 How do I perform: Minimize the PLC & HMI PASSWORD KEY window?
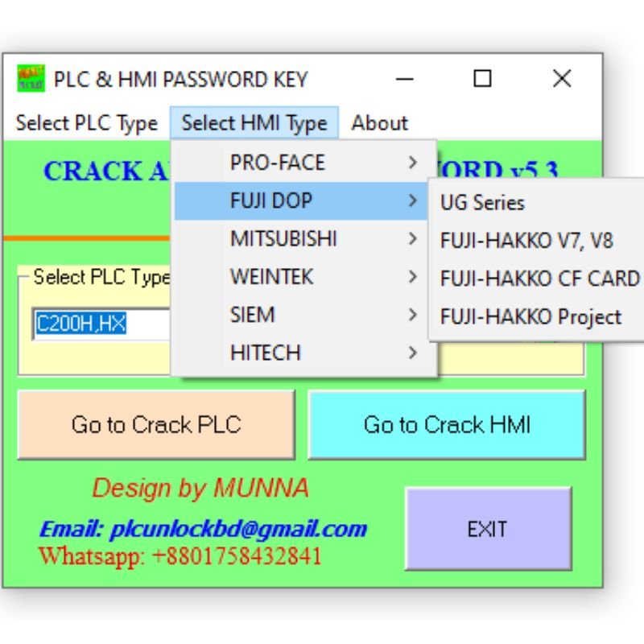405,79
